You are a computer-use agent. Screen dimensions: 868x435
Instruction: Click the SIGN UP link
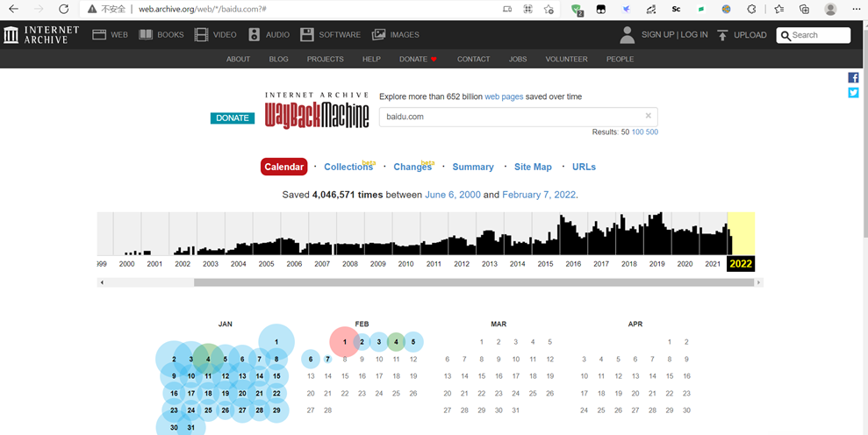(x=657, y=34)
